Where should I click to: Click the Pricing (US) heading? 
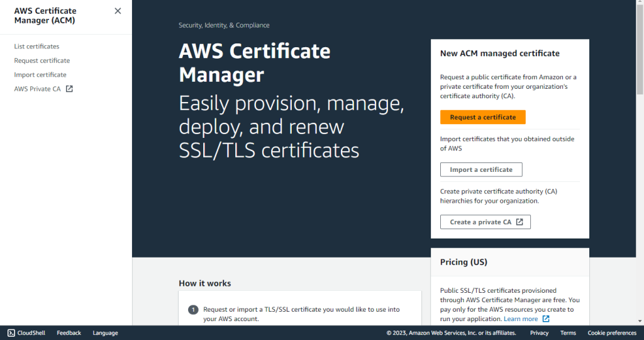(464, 263)
